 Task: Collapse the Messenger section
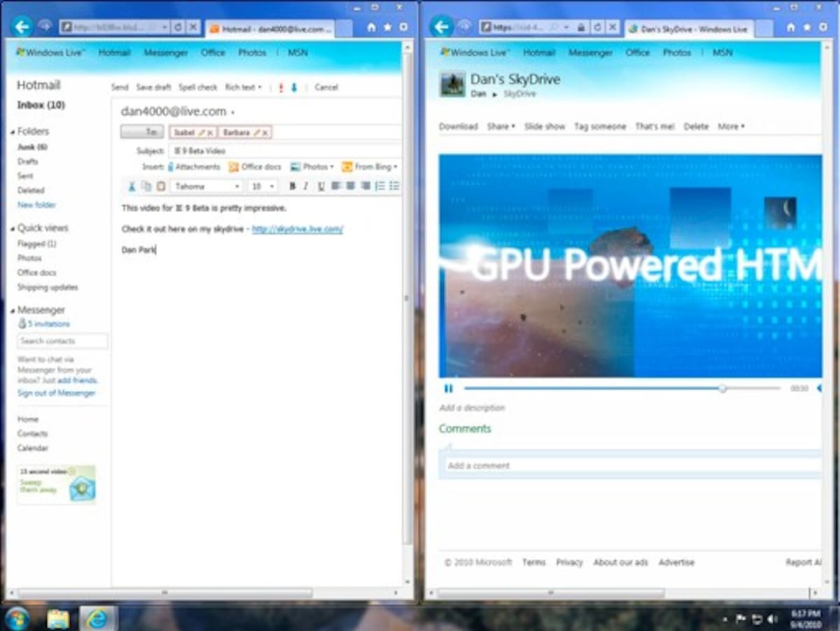coord(12,310)
